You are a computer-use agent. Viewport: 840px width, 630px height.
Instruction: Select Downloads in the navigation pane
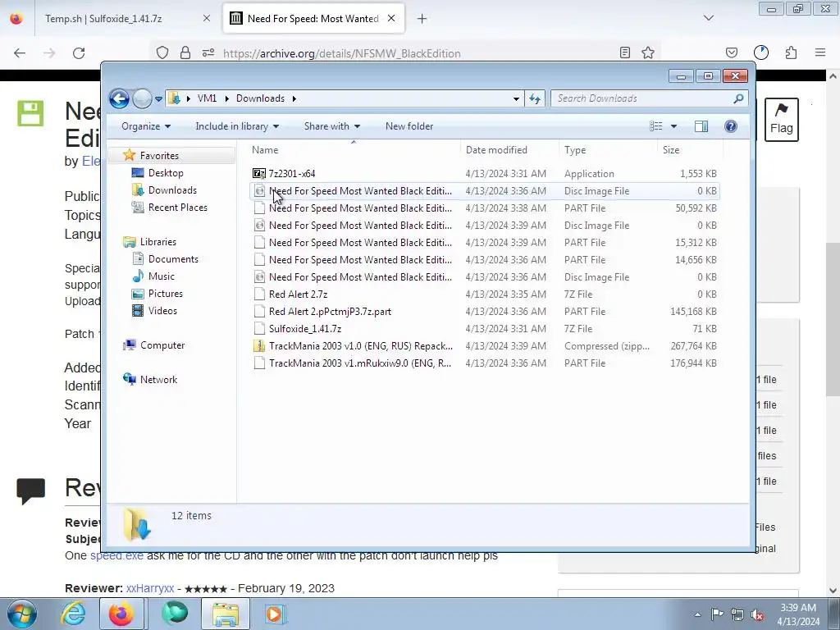point(172,190)
